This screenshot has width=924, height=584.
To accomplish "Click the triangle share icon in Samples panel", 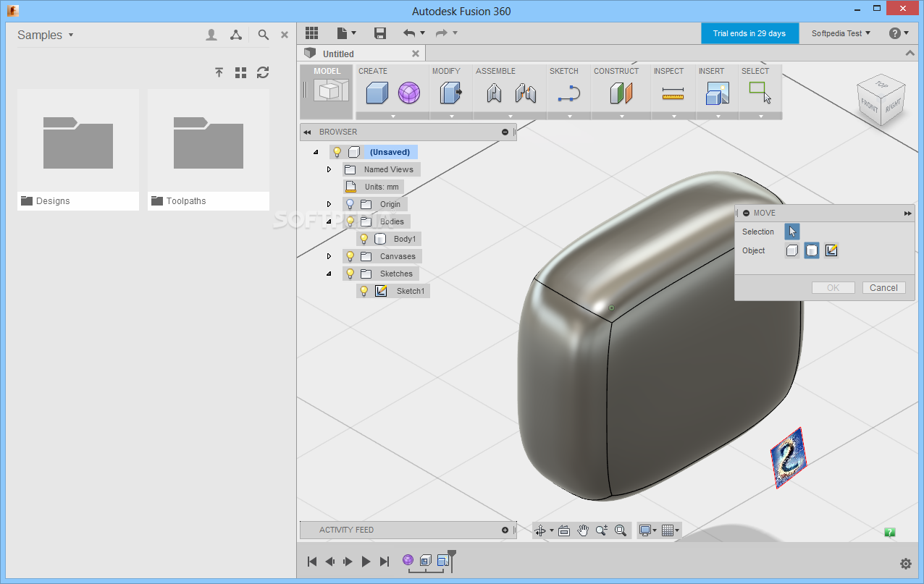I will click(236, 35).
